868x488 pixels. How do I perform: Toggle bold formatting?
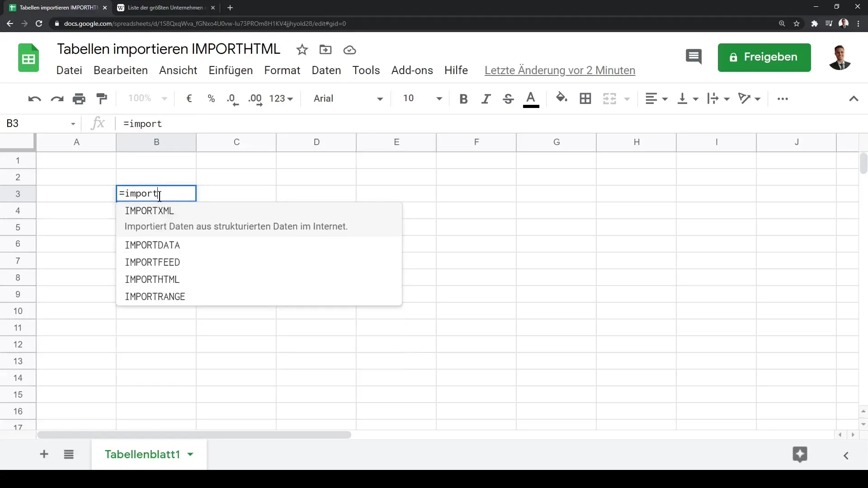(x=463, y=99)
